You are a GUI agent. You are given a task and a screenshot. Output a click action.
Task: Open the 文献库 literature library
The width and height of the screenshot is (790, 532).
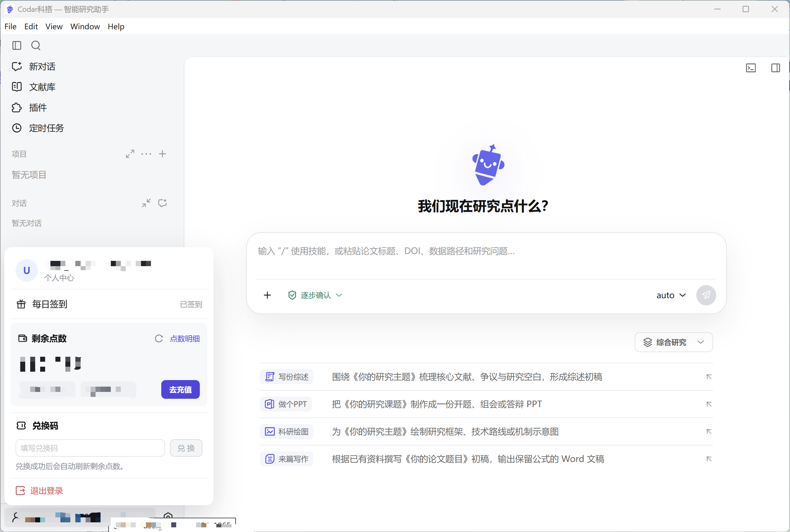coord(34,87)
